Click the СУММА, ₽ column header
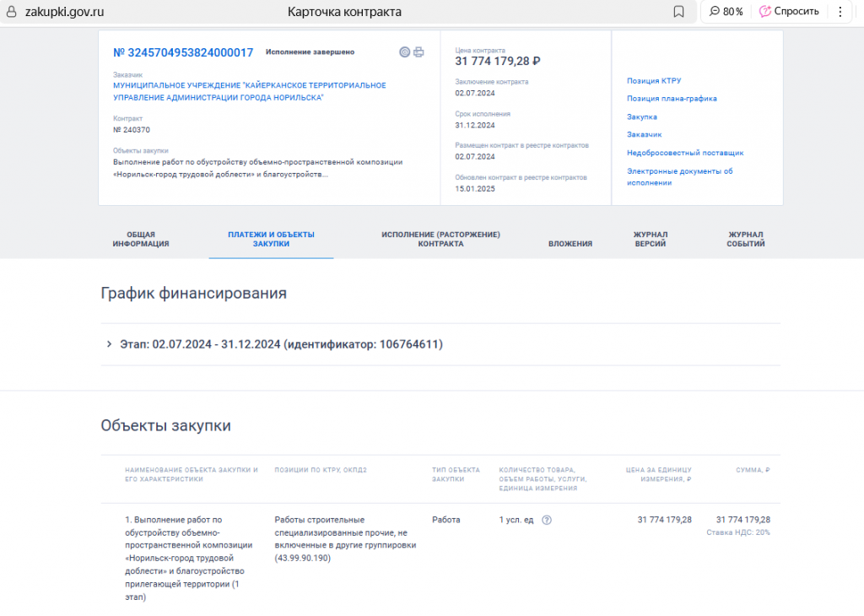The height and width of the screenshot is (616, 864). click(x=753, y=470)
